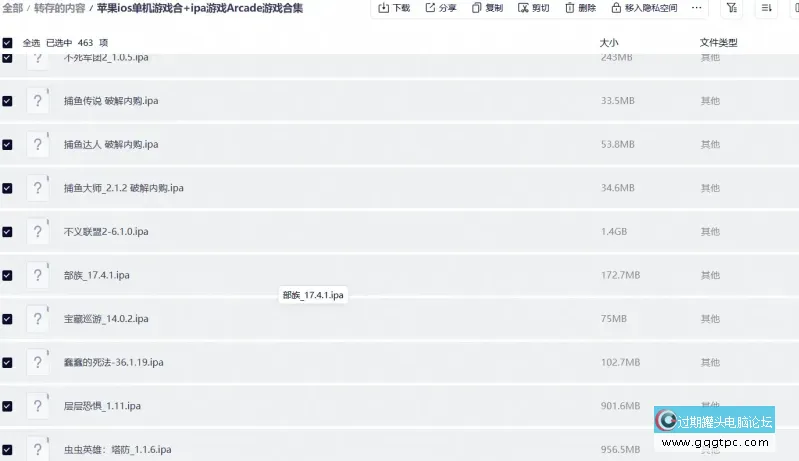Click the 34.6MB size value
This screenshot has height=461, width=799.
(618, 188)
